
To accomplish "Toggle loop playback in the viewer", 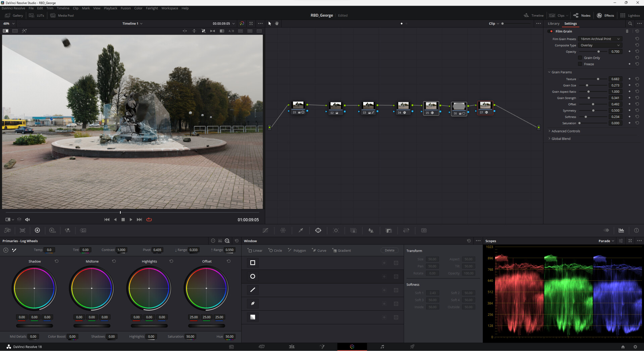I will tap(149, 219).
